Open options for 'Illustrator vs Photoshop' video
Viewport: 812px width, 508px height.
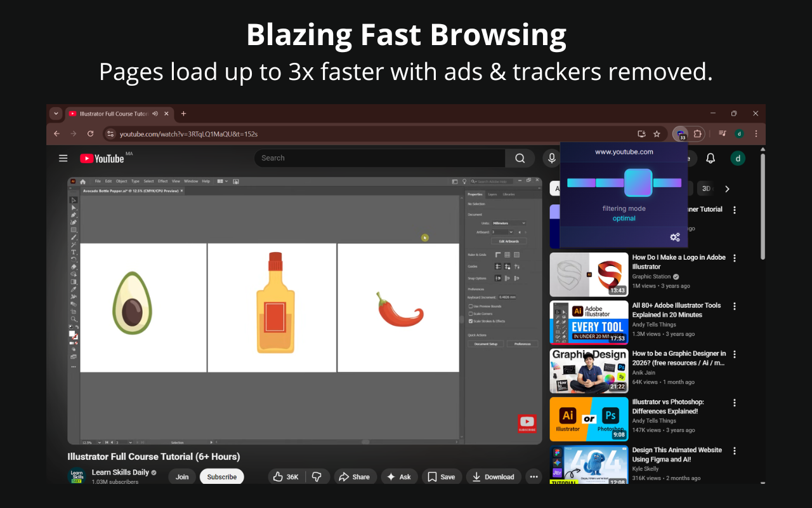[735, 403]
